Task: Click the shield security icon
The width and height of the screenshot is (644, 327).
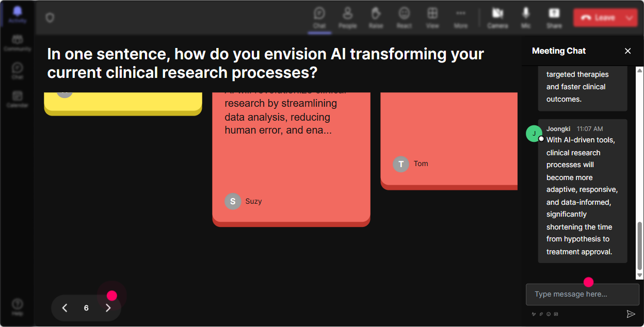Action: [50, 18]
